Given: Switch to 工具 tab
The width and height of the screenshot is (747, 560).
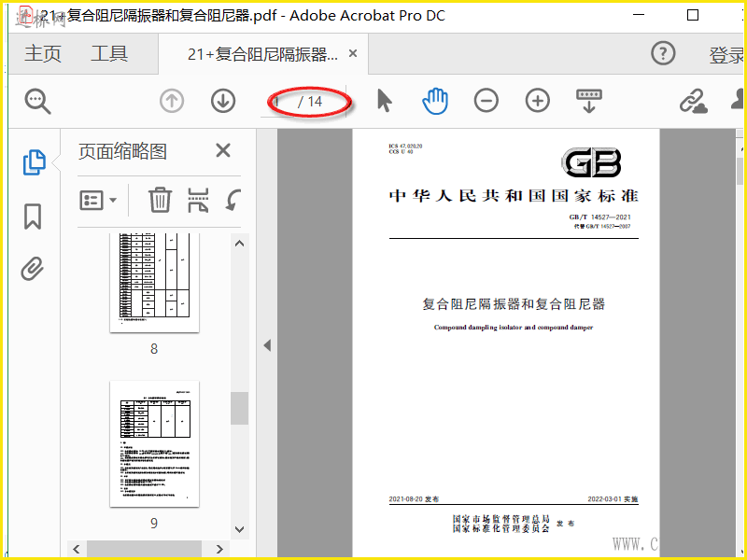Looking at the screenshot, I should [109, 53].
